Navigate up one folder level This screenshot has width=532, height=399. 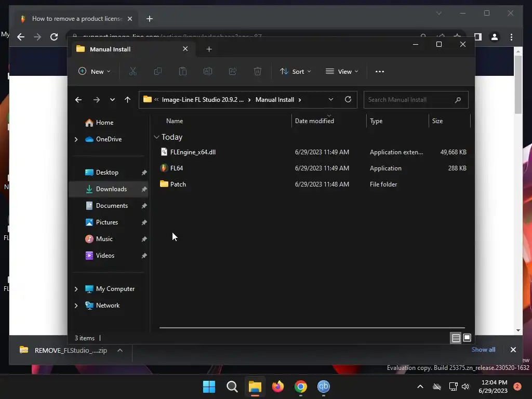pyautogui.click(x=128, y=100)
